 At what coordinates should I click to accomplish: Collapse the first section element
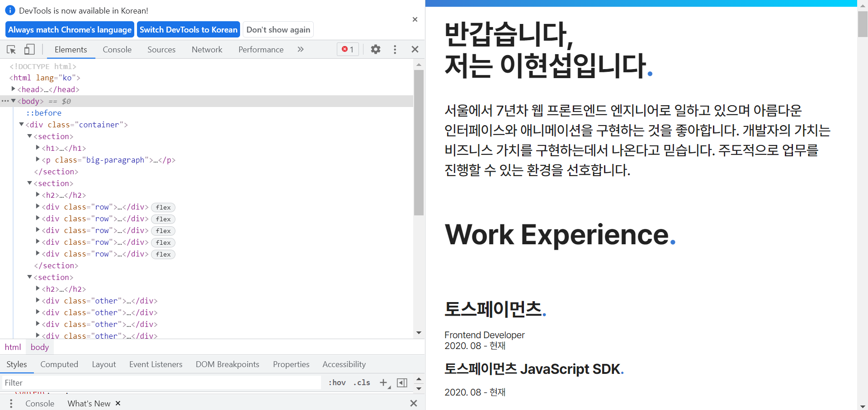(x=29, y=136)
